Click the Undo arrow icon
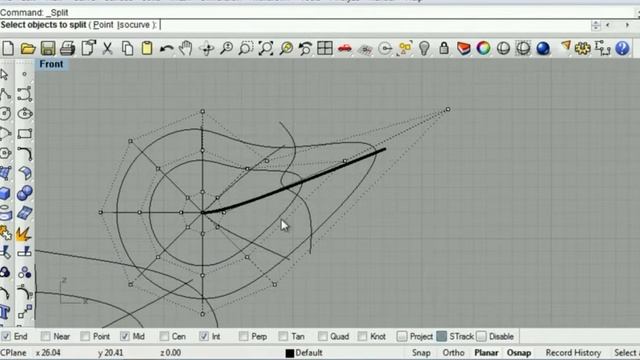Screen dimensions: 640x360 coord(167,49)
